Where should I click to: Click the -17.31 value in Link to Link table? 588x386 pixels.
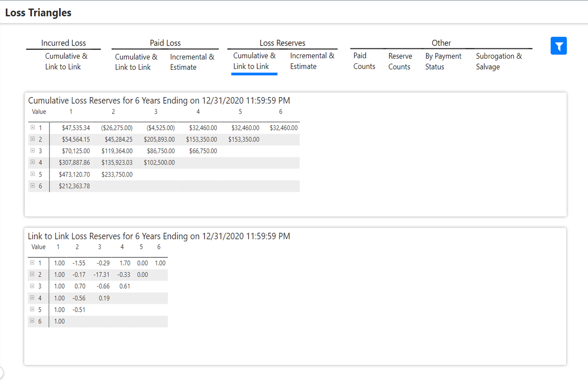(x=101, y=275)
